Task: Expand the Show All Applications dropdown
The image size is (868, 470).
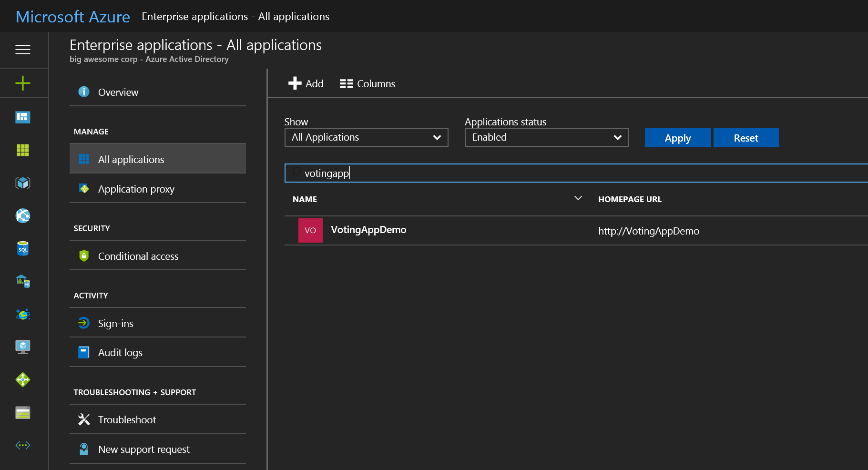Action: click(367, 137)
